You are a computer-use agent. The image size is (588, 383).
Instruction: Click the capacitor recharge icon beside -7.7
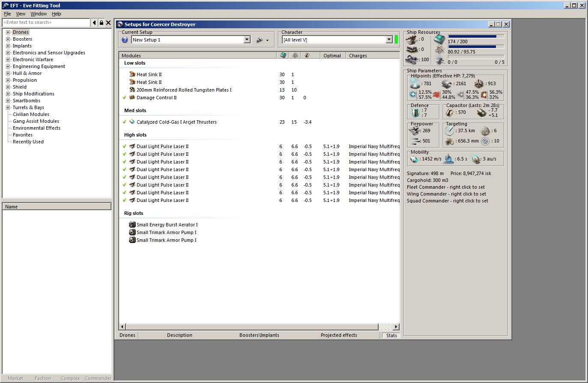[x=481, y=112]
